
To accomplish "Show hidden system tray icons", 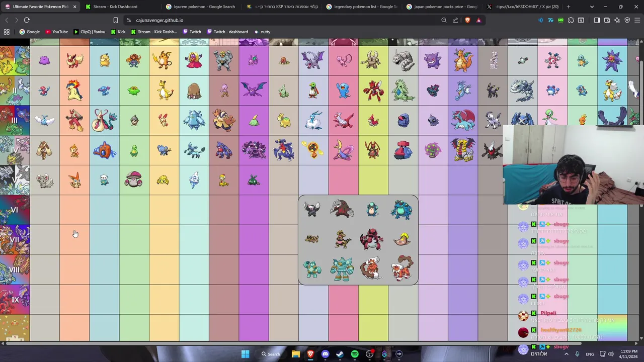I will coord(567,354).
